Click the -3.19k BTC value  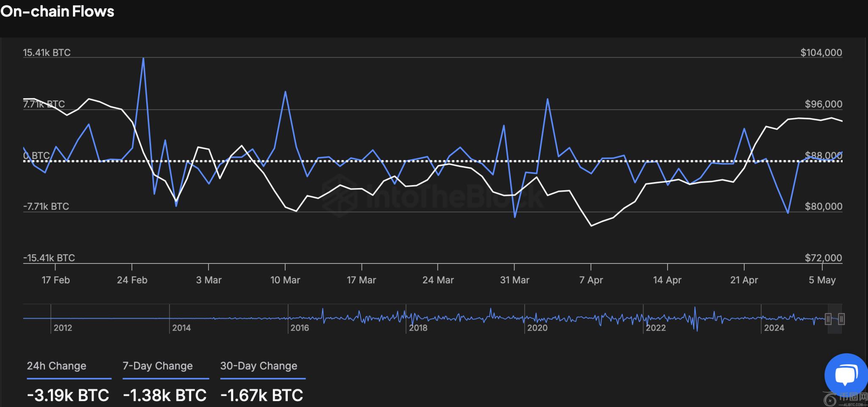click(x=68, y=395)
